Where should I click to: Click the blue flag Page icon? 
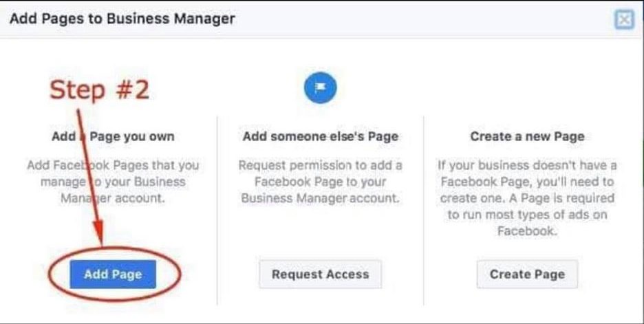[x=321, y=87]
